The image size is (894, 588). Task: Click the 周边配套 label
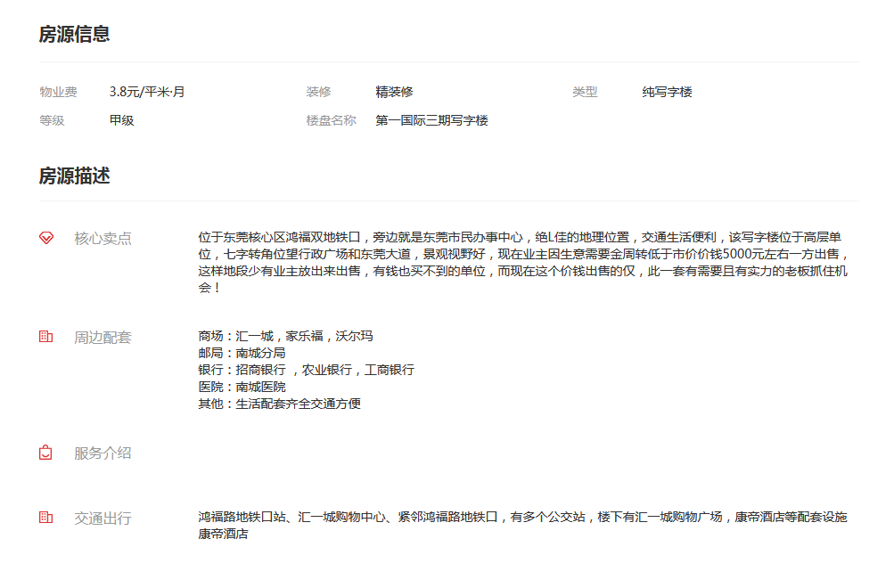pos(103,337)
